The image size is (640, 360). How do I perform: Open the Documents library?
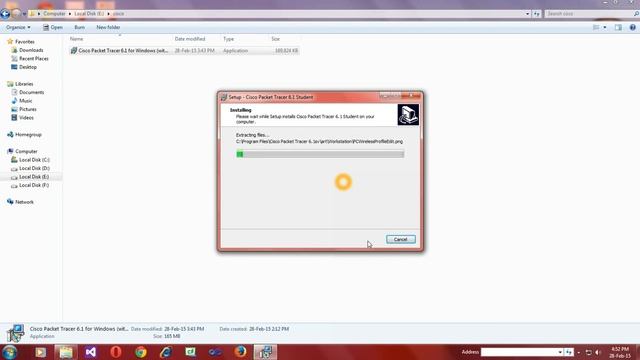31,92
